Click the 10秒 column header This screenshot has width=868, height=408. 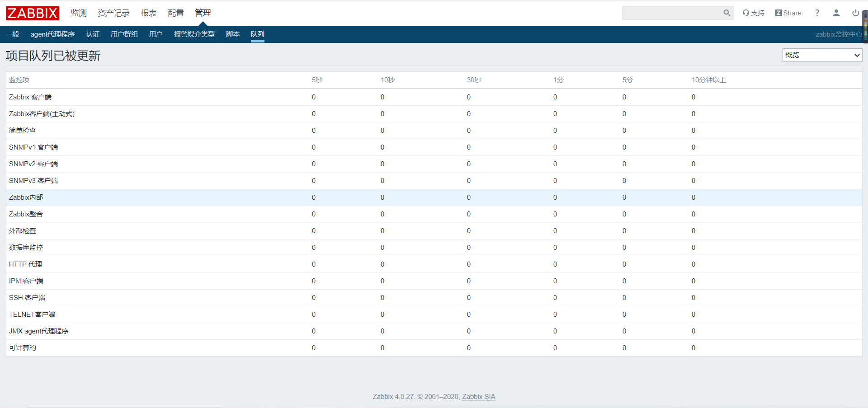pyautogui.click(x=388, y=80)
